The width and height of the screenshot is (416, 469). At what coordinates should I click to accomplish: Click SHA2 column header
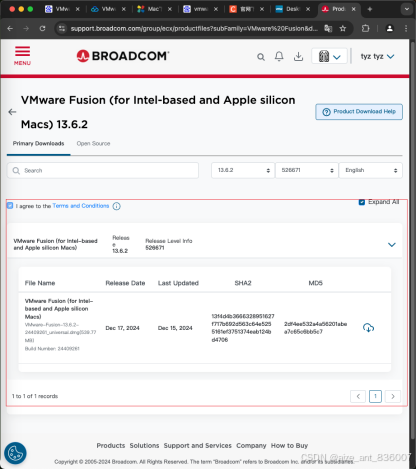point(243,283)
